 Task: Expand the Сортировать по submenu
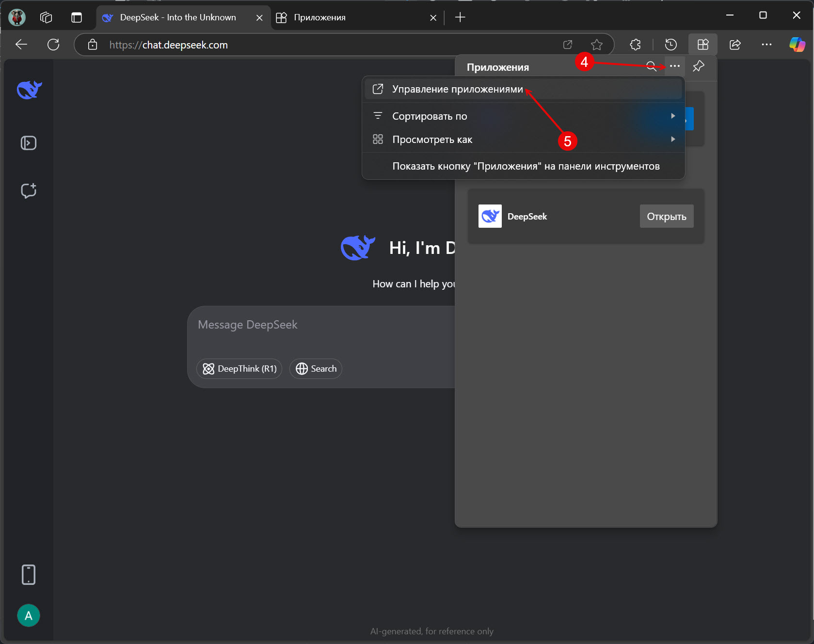(524, 116)
